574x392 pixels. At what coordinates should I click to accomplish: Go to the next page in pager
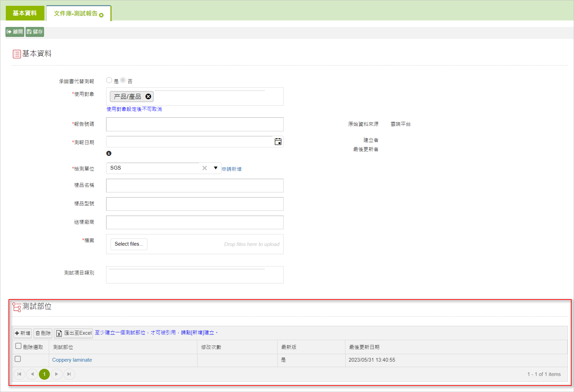[57, 374]
